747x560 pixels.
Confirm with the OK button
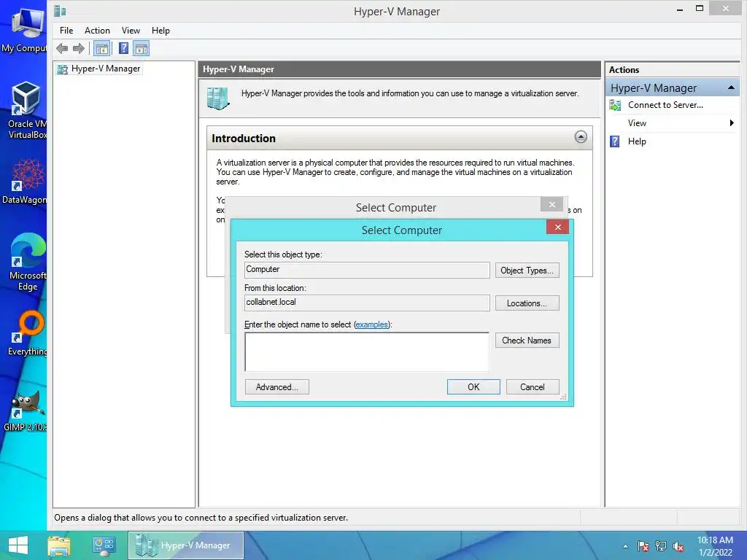(473, 387)
